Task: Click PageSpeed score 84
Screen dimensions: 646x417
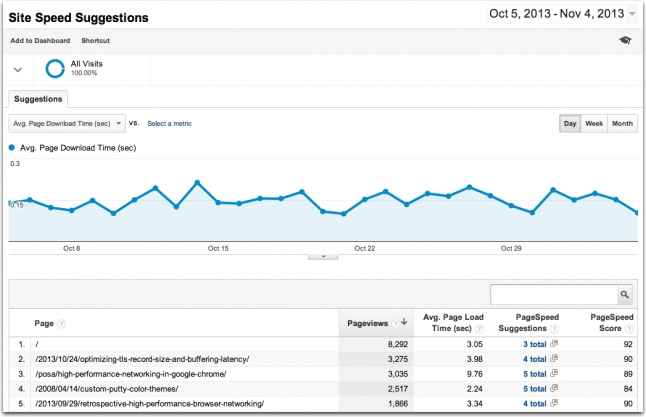Action: (x=628, y=389)
